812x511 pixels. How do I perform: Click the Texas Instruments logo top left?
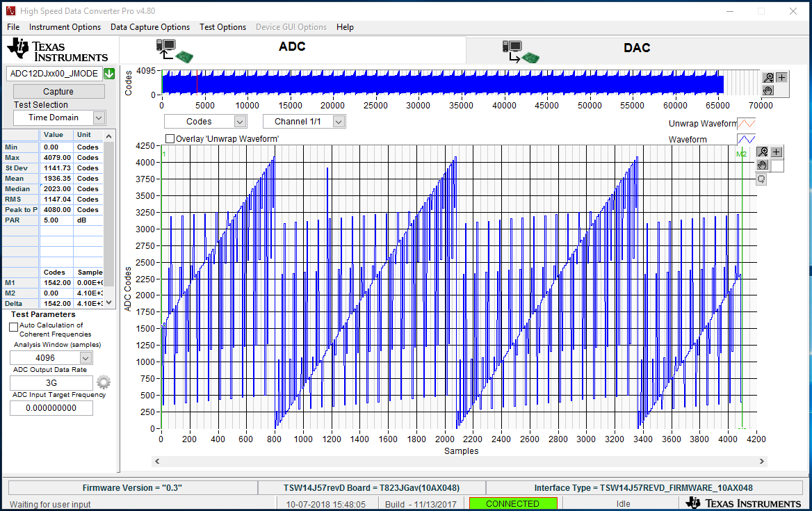(x=58, y=50)
